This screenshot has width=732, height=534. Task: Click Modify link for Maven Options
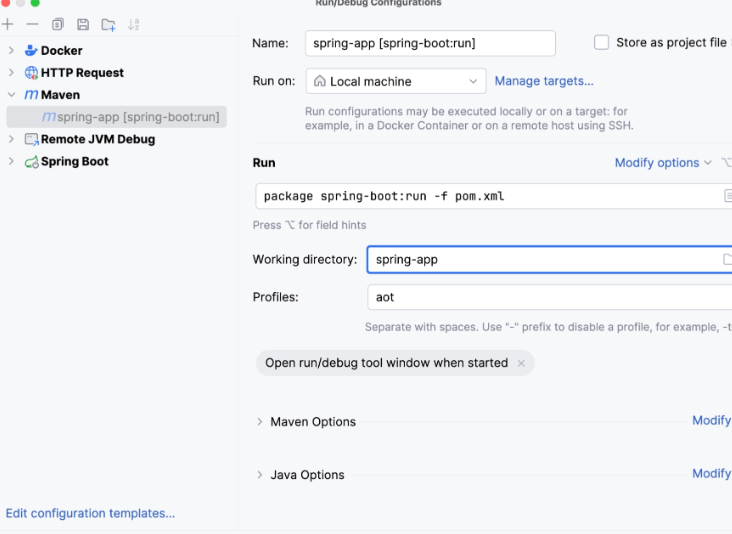click(711, 421)
